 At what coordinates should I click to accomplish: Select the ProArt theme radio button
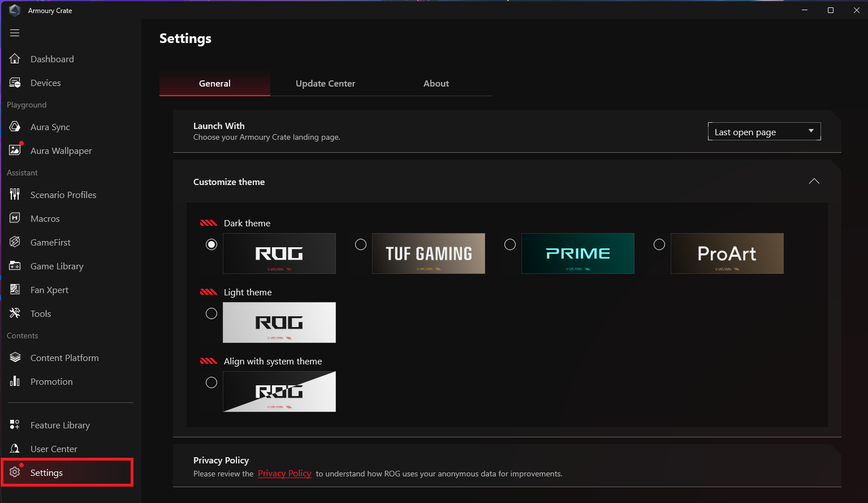click(659, 244)
